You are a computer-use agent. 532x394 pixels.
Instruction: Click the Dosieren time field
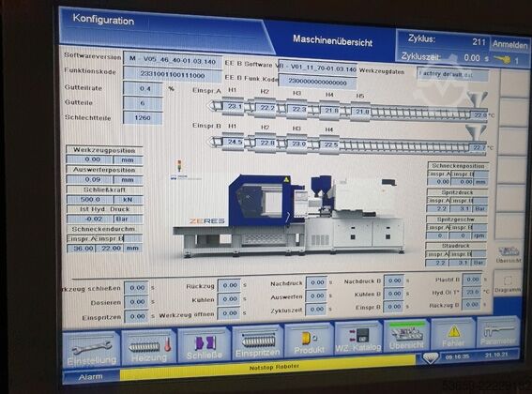[137, 302]
